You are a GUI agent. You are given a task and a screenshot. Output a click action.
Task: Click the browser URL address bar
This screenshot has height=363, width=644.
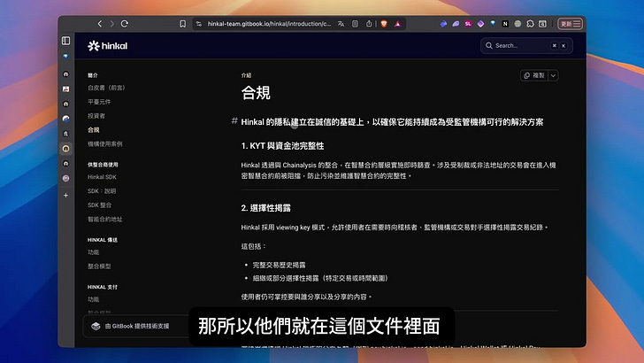point(269,24)
